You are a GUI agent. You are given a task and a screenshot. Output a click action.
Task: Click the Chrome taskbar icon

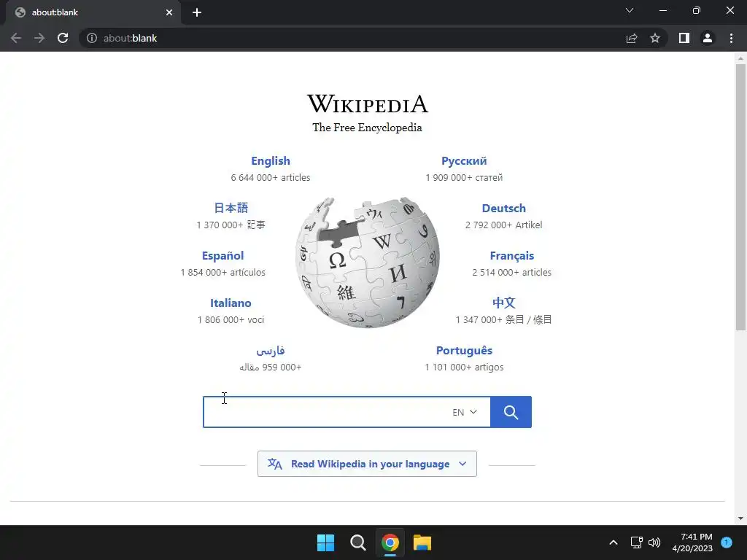(x=390, y=542)
